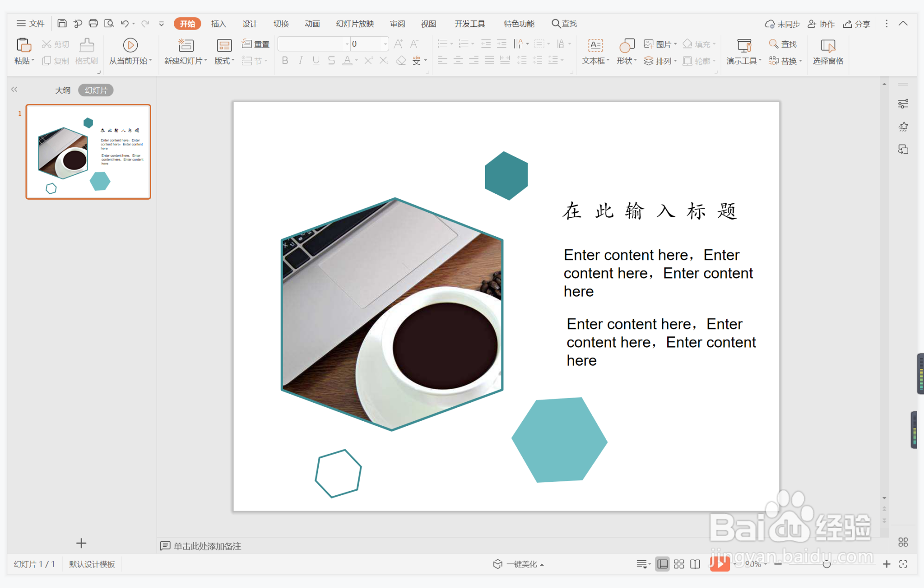Clear formatting with eraser icon
924x588 pixels.
pyautogui.click(x=401, y=60)
